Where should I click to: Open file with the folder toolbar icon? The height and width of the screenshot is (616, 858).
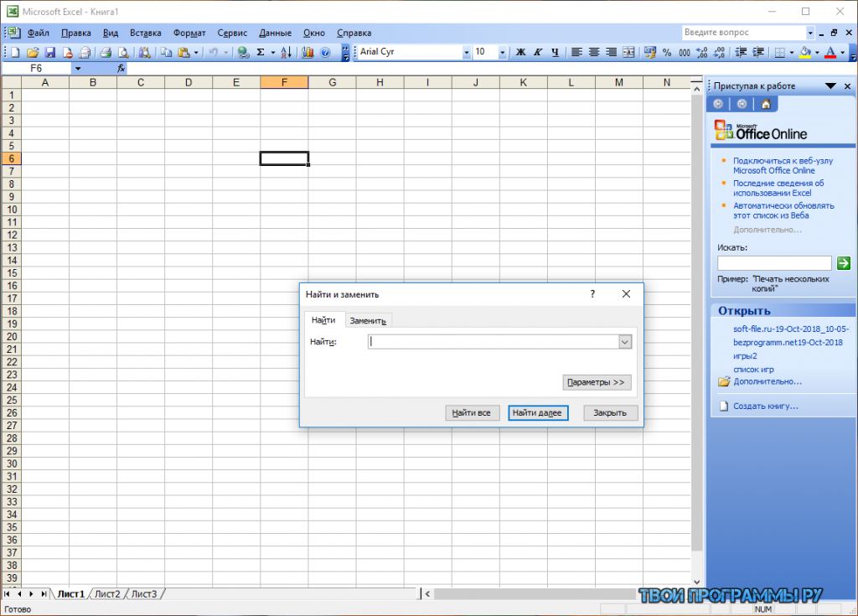[33, 53]
